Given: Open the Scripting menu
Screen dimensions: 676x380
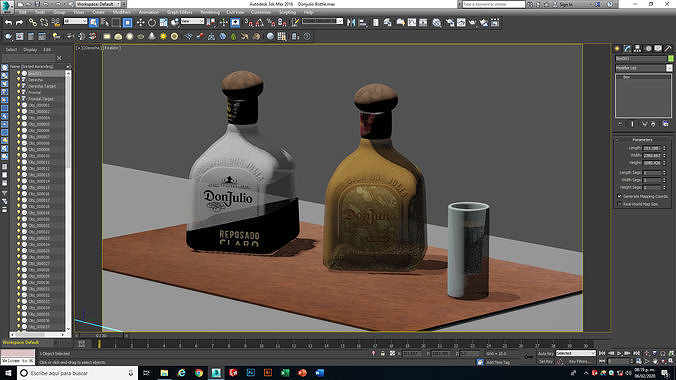Looking at the screenshot, I should [288, 13].
